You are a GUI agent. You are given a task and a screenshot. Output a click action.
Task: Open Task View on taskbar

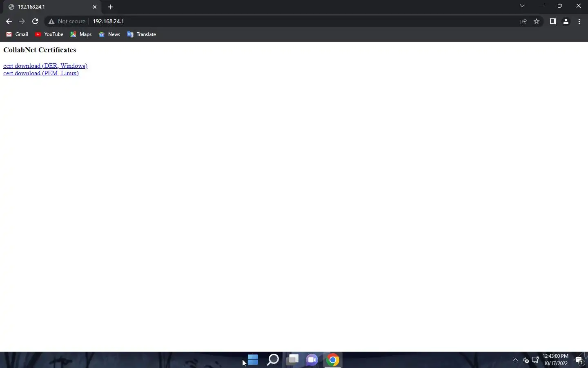click(x=293, y=360)
